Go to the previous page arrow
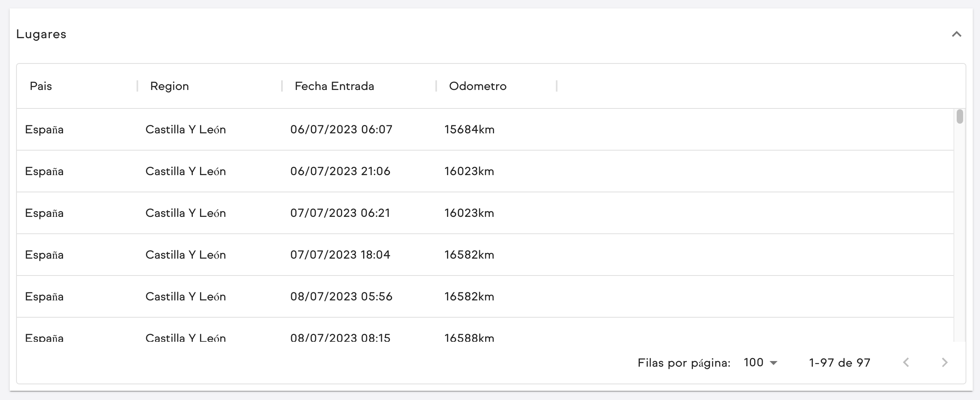This screenshot has width=980, height=400. [906, 363]
